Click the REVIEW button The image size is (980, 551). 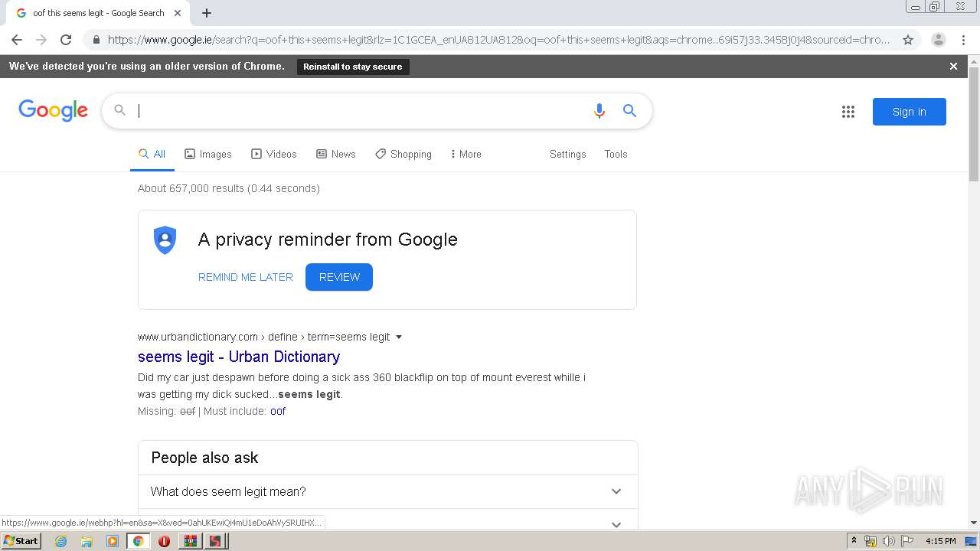coord(339,277)
